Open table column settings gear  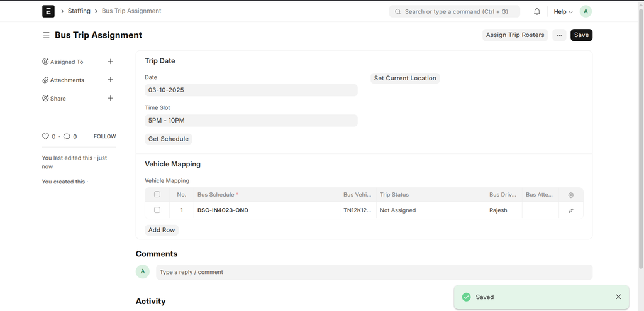[x=571, y=195]
